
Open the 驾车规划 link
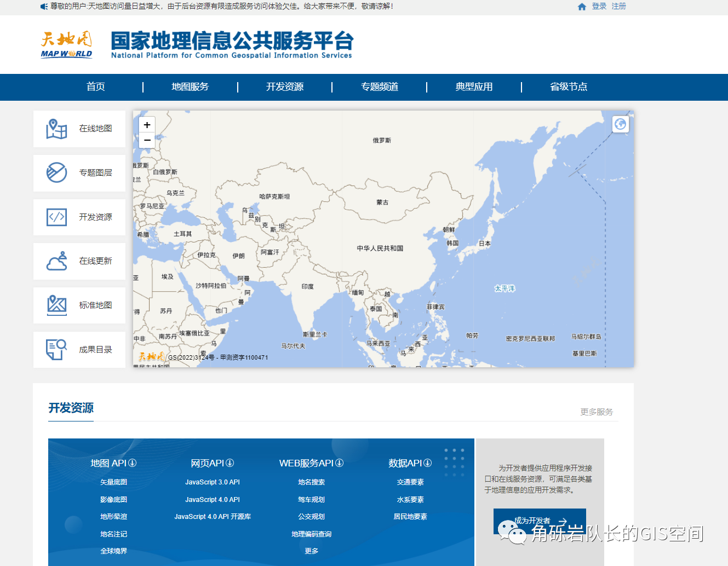coord(311,500)
